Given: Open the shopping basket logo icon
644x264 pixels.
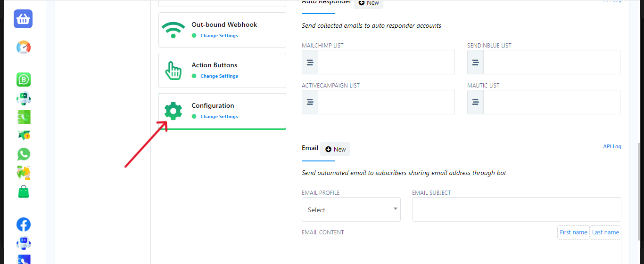Looking at the screenshot, I should [x=23, y=19].
